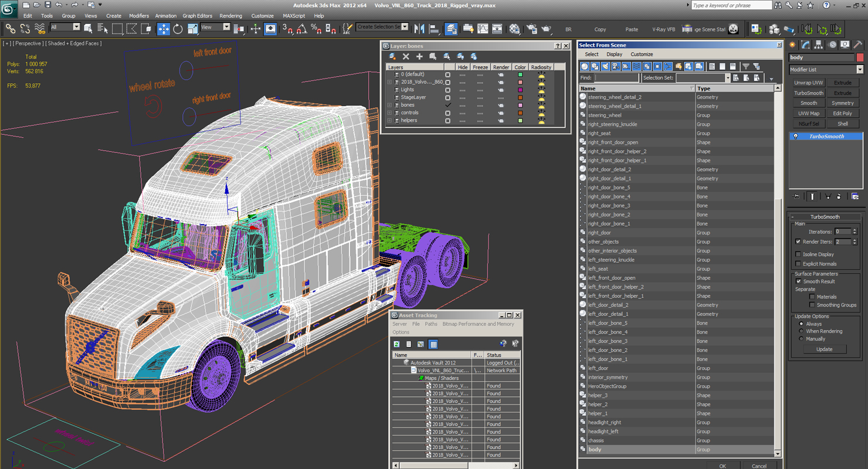Open Paths menu in Asset Tracking
Viewport: 868px width, 469px height.
pyautogui.click(x=431, y=324)
